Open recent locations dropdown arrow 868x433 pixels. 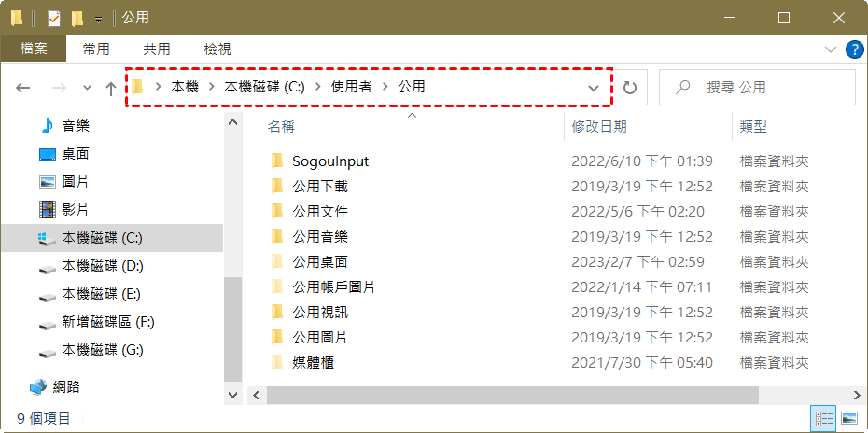87,88
